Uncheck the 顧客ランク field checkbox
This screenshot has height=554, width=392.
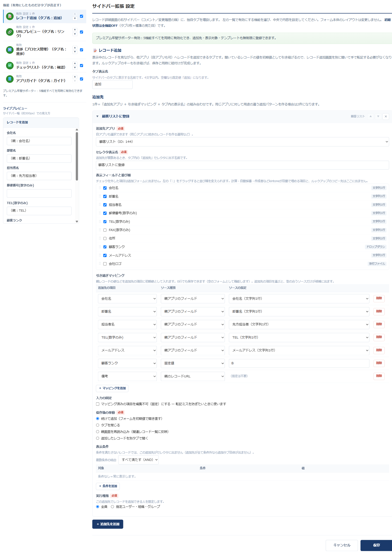(105, 247)
